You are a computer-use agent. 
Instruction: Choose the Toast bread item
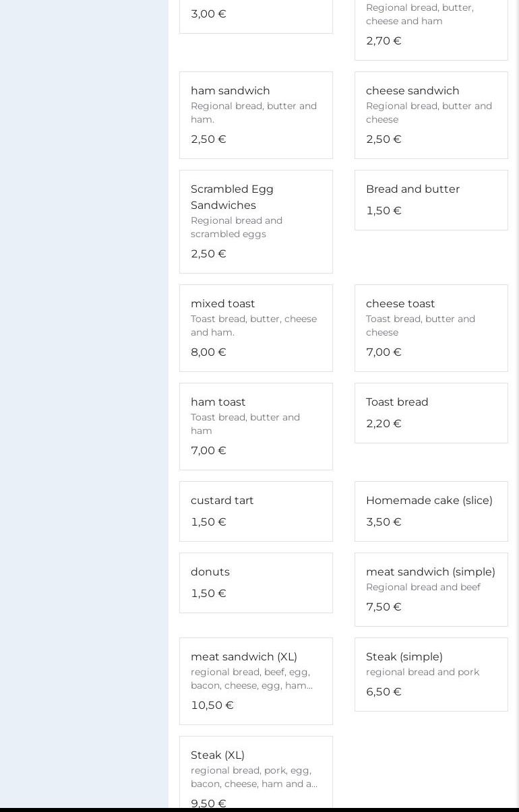tap(431, 412)
